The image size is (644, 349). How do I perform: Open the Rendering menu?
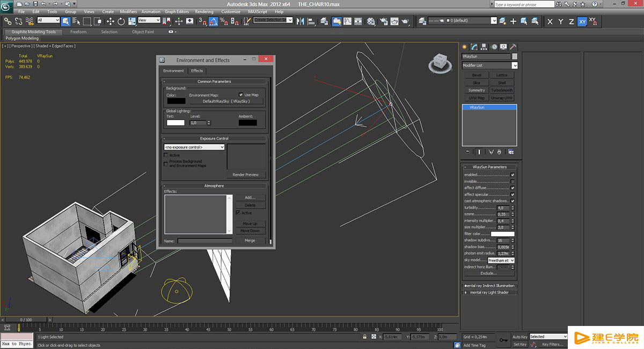click(x=204, y=11)
